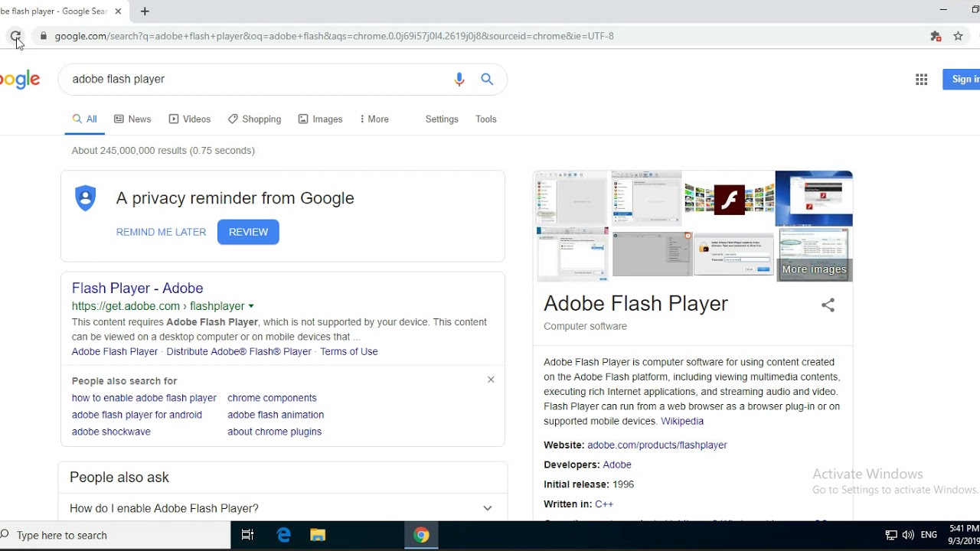Click the search box containing adobe flash player
Image resolution: width=980 pixels, height=551 pixels.
coord(230,79)
